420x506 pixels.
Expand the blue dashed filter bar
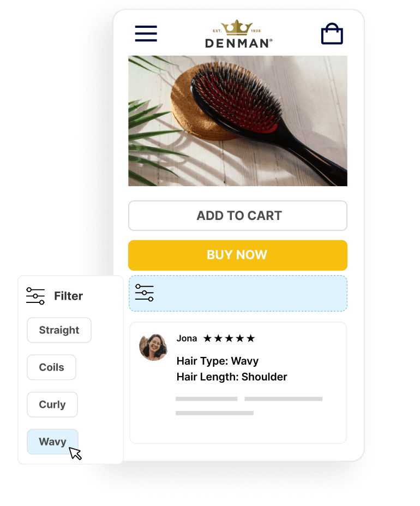(x=238, y=293)
